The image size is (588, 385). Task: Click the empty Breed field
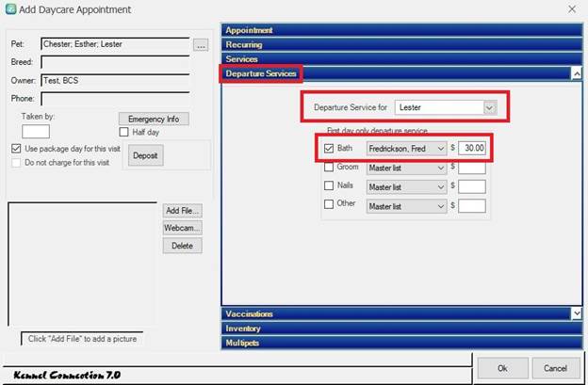115,62
